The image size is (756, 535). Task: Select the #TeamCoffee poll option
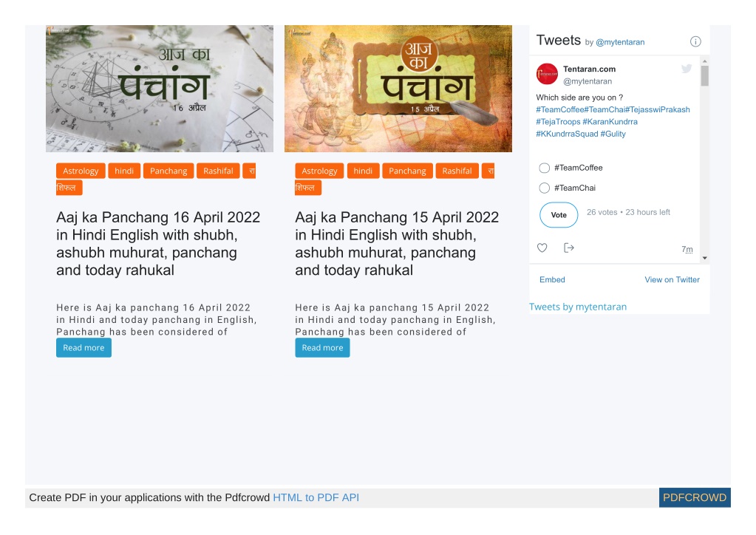pyautogui.click(x=545, y=168)
